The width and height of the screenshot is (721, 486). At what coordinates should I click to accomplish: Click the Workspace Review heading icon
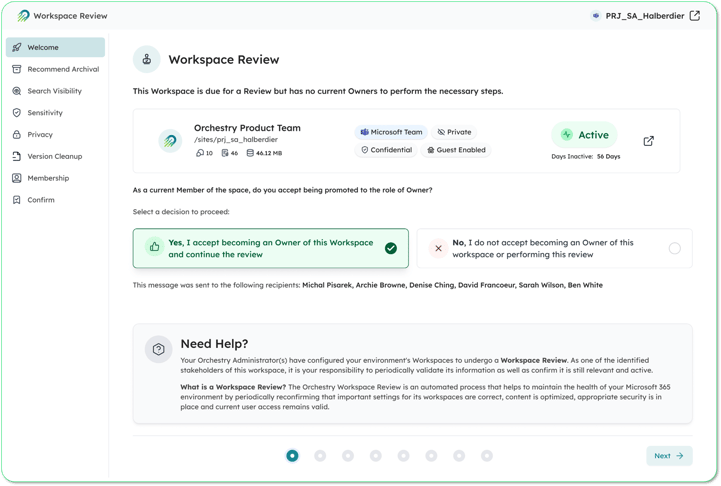(147, 59)
